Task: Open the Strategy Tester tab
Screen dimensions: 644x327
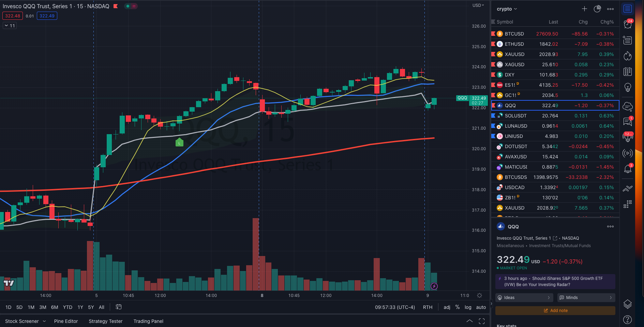Action: [105, 321]
